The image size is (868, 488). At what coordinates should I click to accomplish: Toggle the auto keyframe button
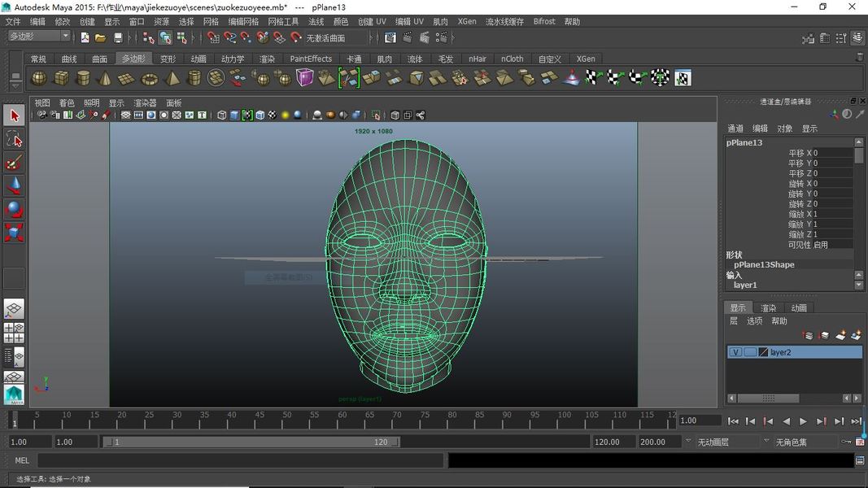coord(847,442)
